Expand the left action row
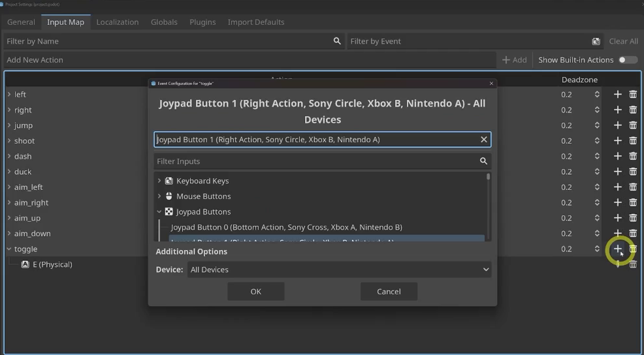 pos(9,95)
